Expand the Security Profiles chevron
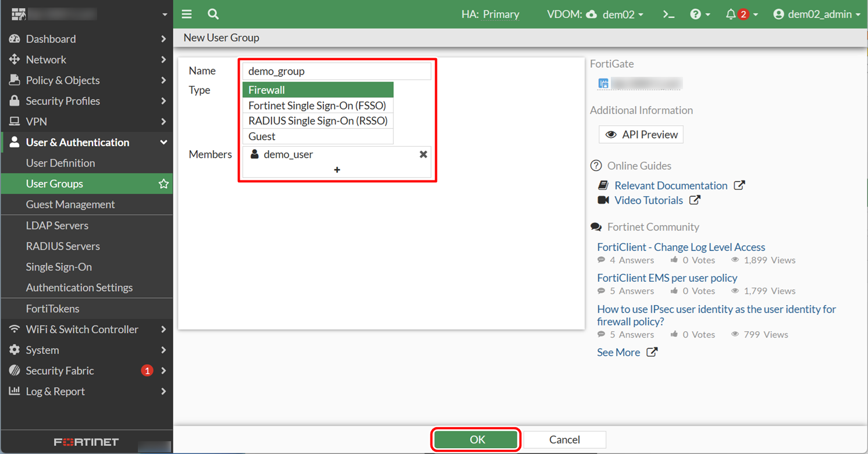This screenshot has height=454, width=868. 163,101
